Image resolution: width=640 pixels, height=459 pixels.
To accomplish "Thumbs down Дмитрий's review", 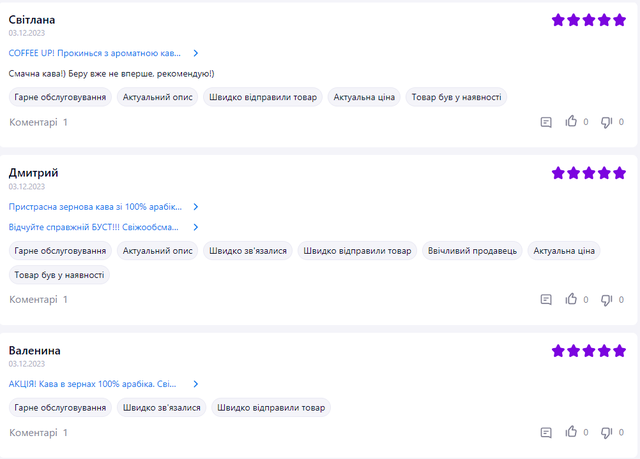I will (x=606, y=299).
